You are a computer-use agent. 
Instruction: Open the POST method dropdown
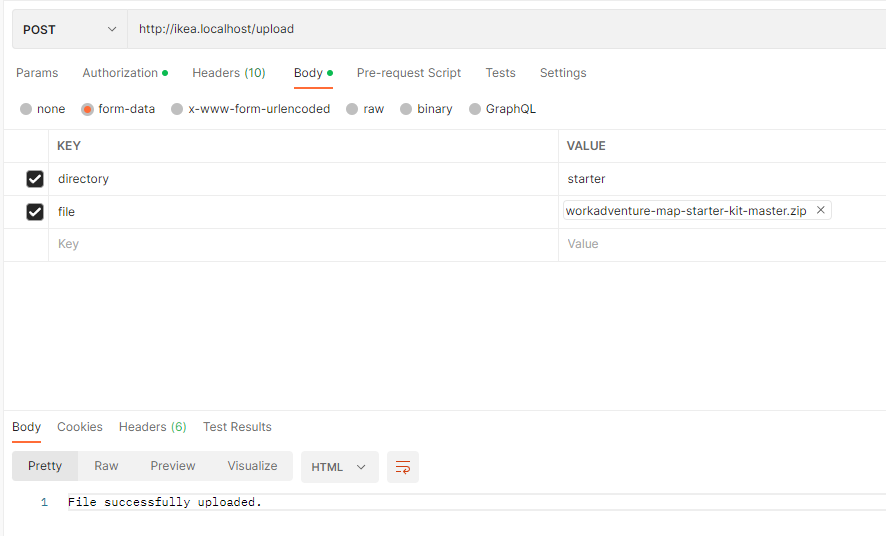click(x=70, y=29)
